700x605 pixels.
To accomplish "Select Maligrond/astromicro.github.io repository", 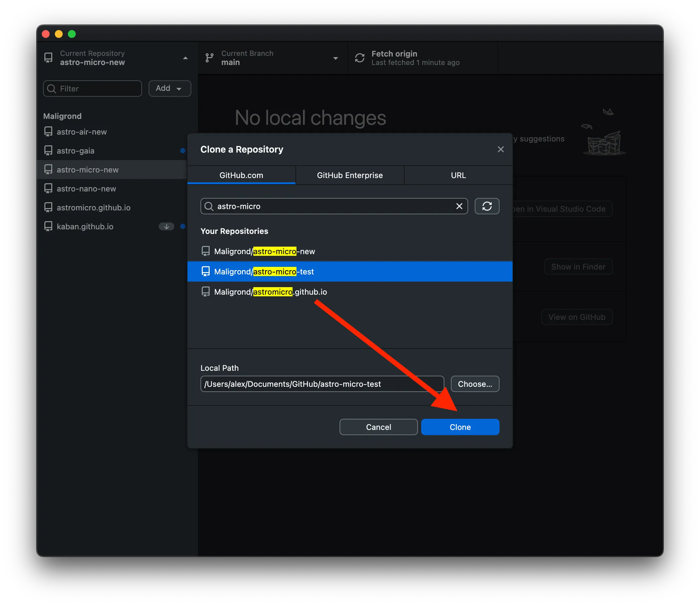I will click(x=350, y=292).
